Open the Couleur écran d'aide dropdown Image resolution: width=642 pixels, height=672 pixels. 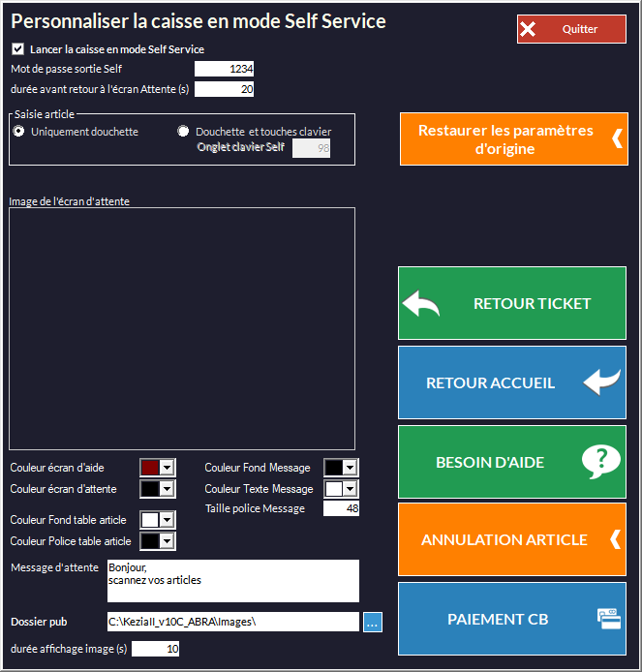(x=167, y=468)
